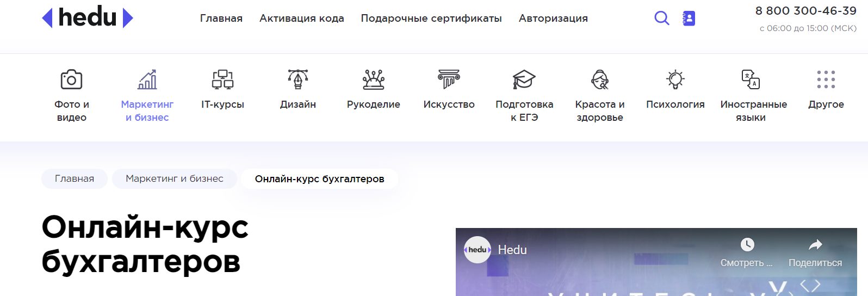Open Активация кода menu item
The width and height of the screenshot is (868, 296).
[x=301, y=18]
